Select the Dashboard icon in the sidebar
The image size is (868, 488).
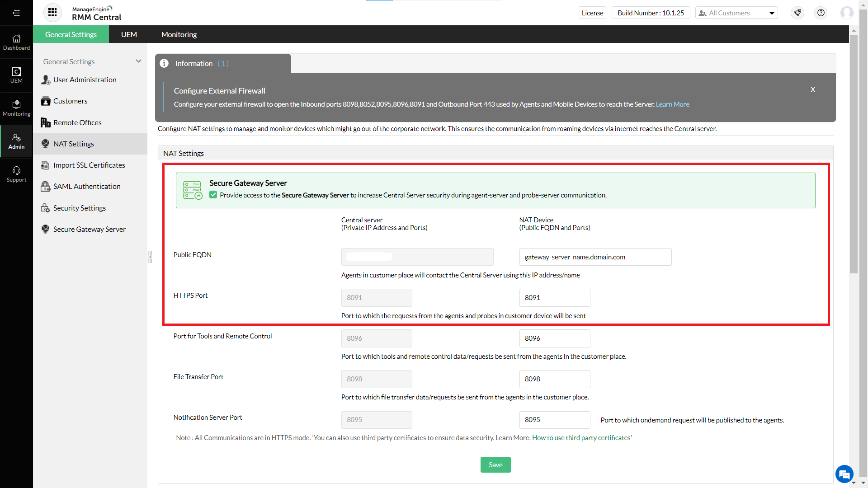click(x=16, y=42)
